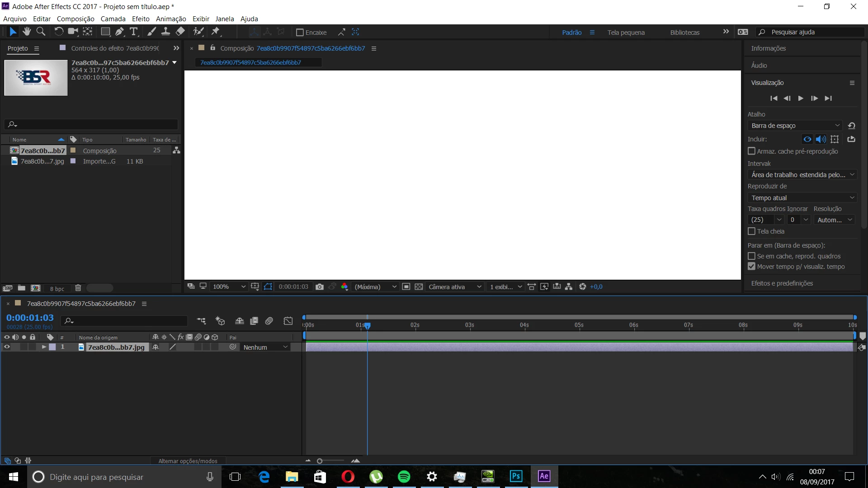Click Alternar opções/modos button
Image resolution: width=868 pixels, height=488 pixels.
point(188,461)
